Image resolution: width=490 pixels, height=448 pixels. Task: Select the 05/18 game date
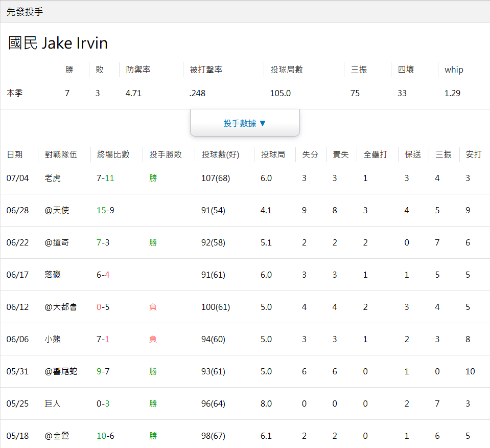click(x=17, y=436)
